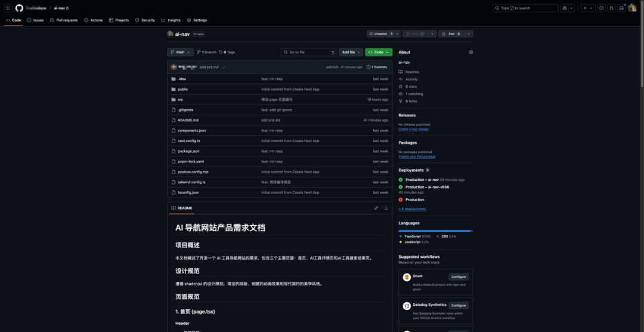Open the global pull requests header icon
This screenshot has width=644, height=332.
612,8
